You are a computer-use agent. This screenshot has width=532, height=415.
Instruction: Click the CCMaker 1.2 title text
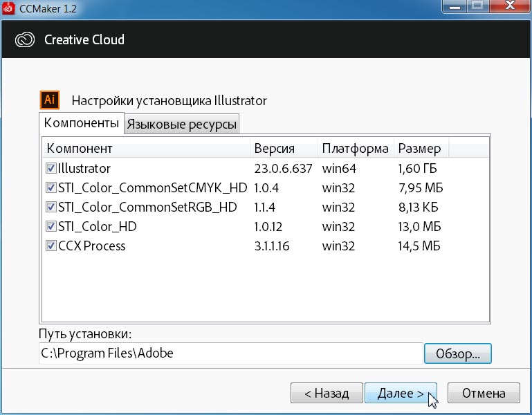point(48,8)
